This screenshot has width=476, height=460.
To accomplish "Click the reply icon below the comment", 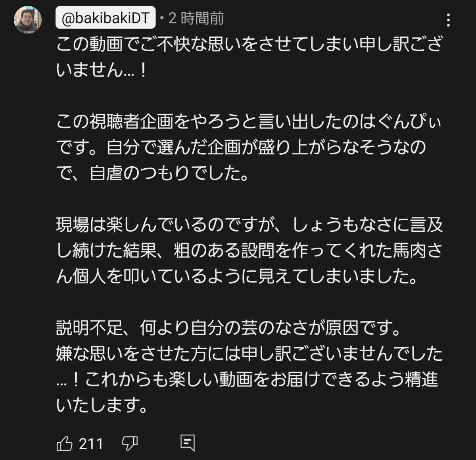I will point(187,443).
